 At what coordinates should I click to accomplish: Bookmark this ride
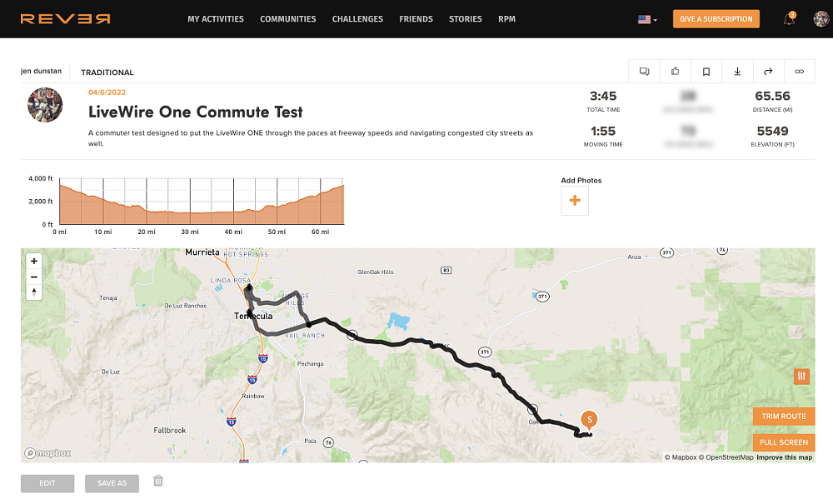pos(706,72)
